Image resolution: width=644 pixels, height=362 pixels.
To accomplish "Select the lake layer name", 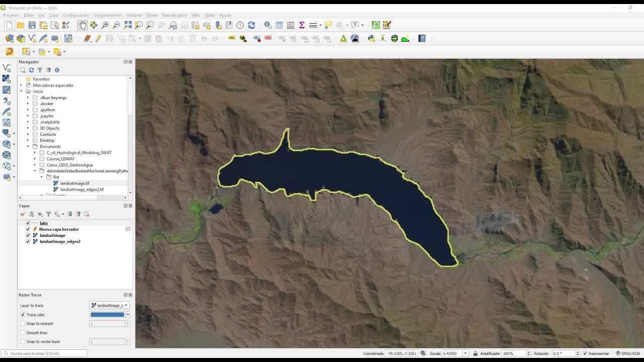I will coord(44,223).
